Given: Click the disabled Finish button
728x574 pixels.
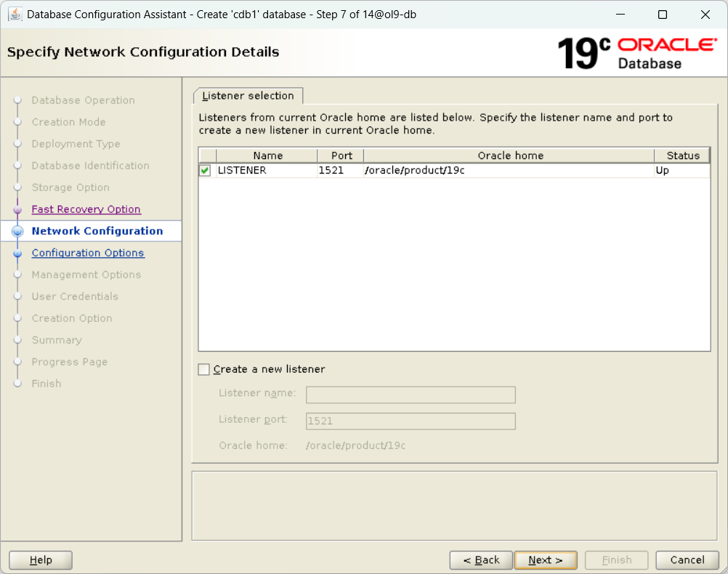Looking at the screenshot, I should tap(617, 560).
